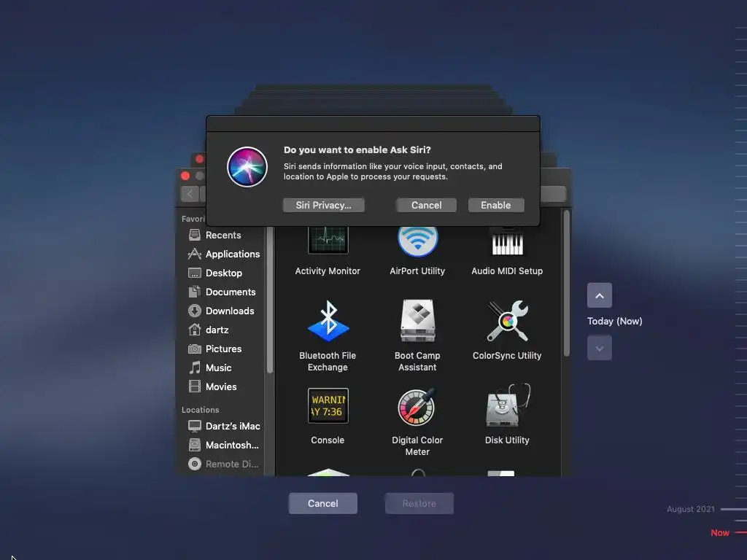This screenshot has height=560, width=747.
Task: Open Audio MIDI Setup app icon
Action: pos(507,242)
